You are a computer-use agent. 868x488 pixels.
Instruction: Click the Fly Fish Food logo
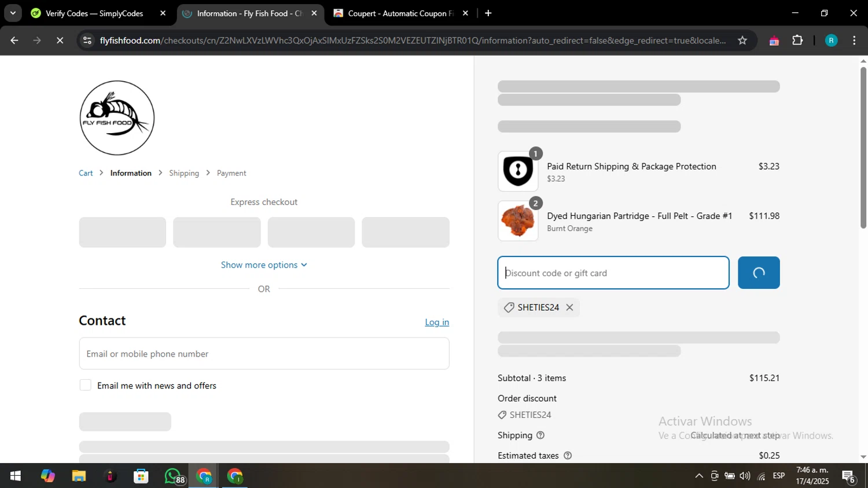117,118
